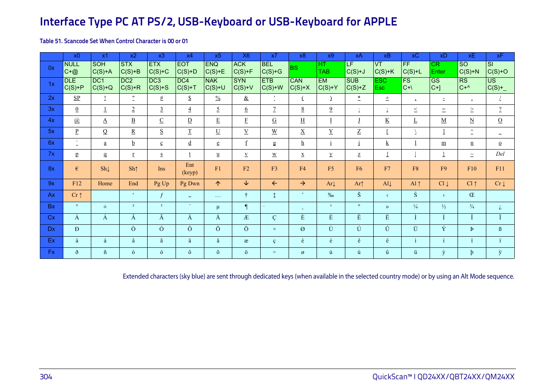Click the down arrow cell in column x6

(x=246, y=184)
